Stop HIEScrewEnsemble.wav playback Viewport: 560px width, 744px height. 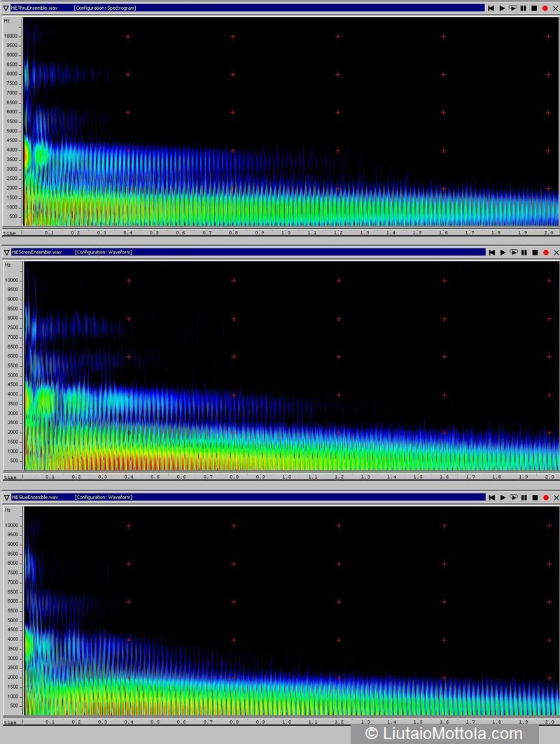(535, 253)
